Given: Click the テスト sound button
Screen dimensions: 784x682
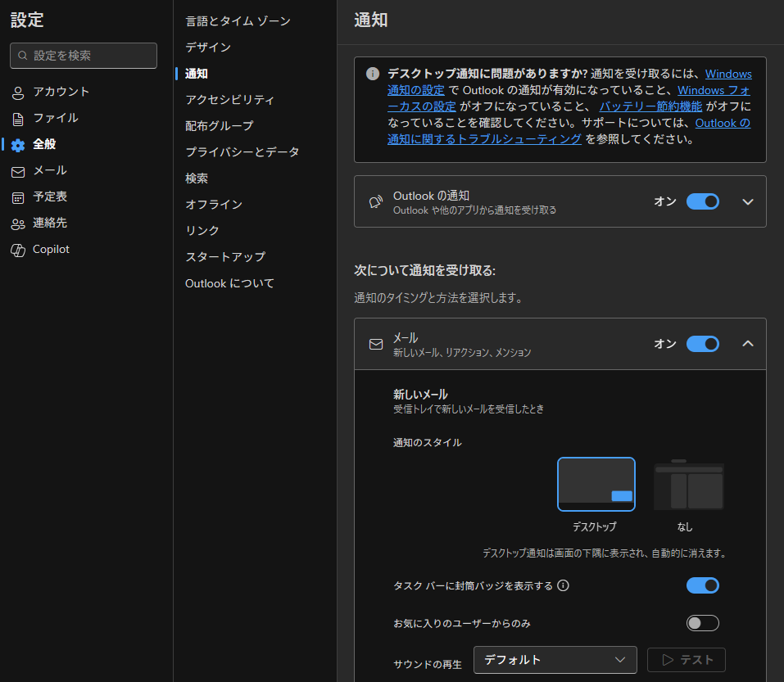Looking at the screenshot, I should (x=686, y=660).
